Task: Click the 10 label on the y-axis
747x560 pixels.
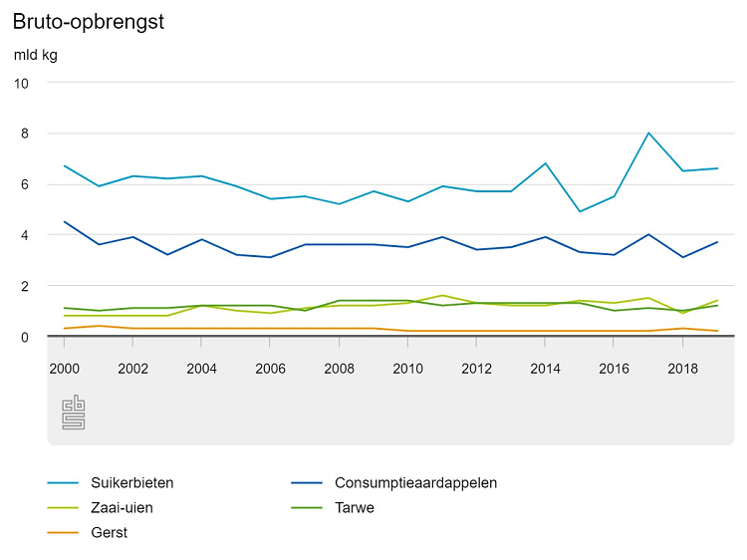Action: point(21,83)
